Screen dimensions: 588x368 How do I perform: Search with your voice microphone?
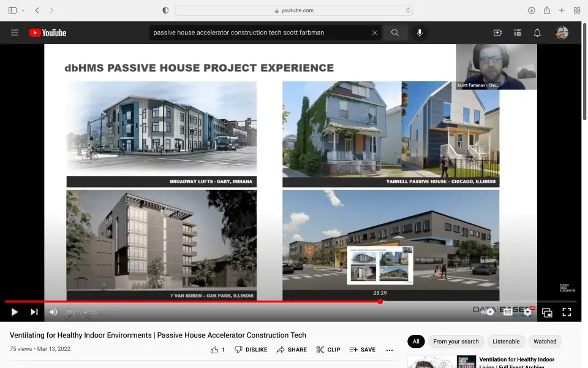coord(420,33)
